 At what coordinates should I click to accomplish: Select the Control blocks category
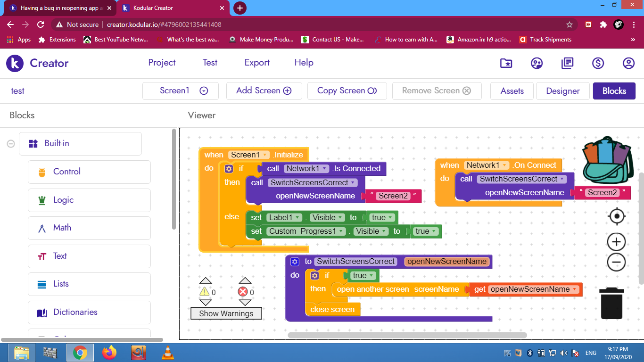(89, 172)
